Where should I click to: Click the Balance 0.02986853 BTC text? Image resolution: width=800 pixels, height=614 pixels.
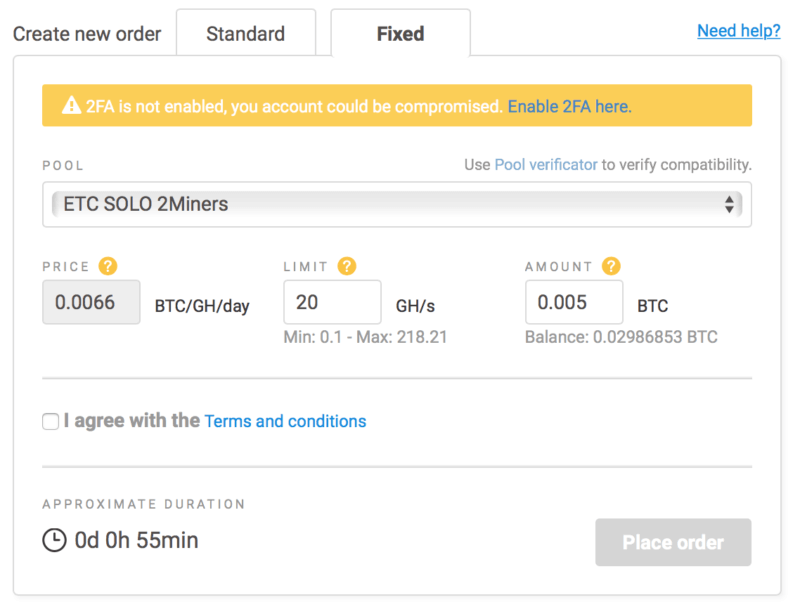[x=620, y=337]
